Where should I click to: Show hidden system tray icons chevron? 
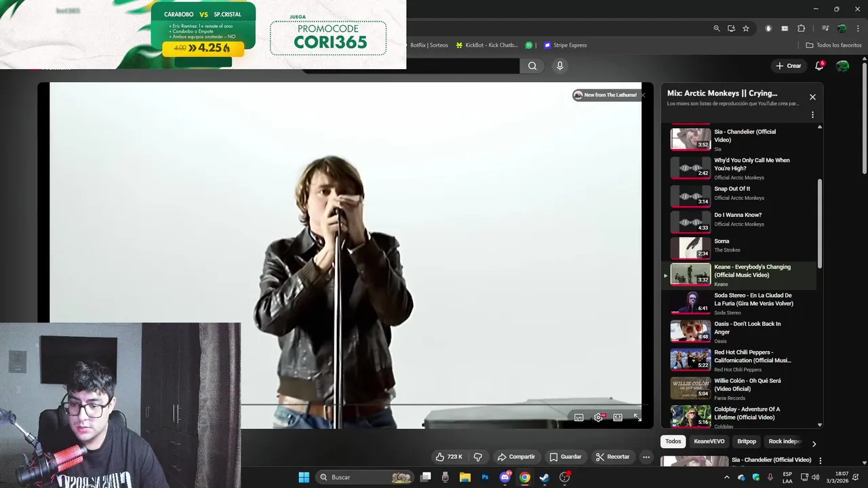(x=727, y=477)
